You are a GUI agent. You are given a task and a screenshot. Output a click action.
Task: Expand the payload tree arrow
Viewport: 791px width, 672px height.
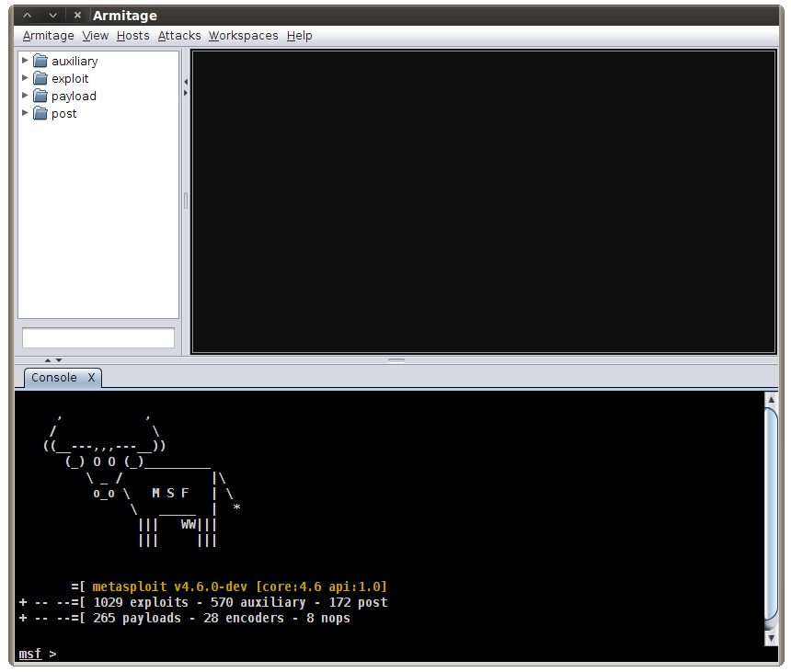[26, 96]
